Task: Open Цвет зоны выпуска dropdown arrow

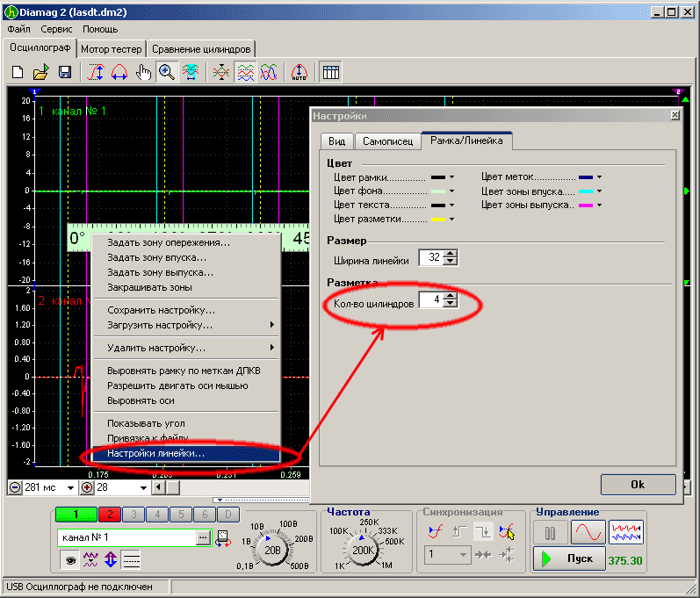Action: [599, 205]
